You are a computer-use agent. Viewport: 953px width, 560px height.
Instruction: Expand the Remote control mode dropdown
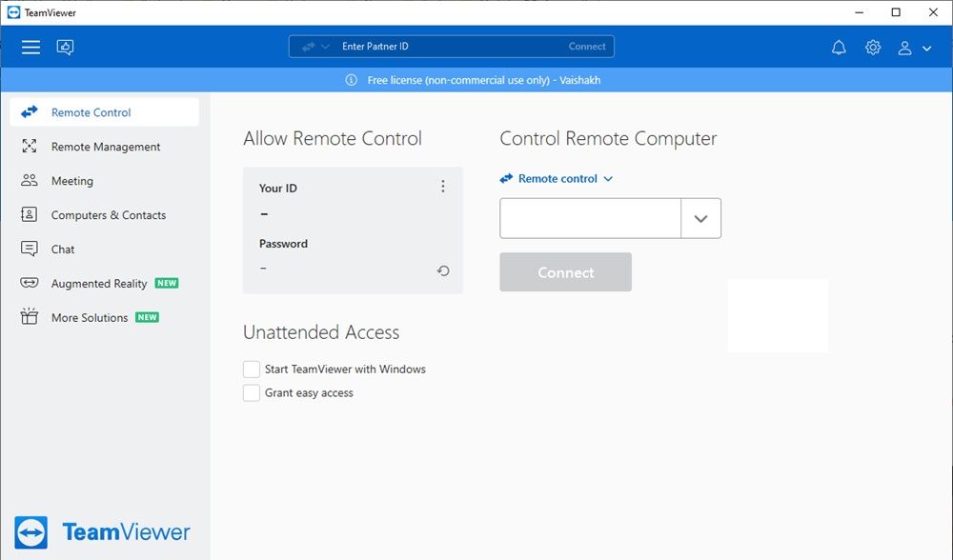point(557,178)
